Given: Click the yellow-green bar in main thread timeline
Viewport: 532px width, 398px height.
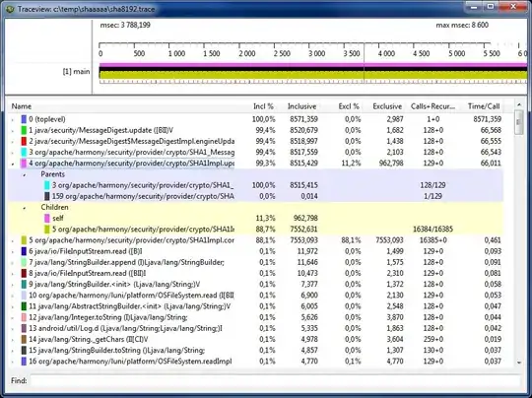Looking at the screenshot, I should pos(312,75).
